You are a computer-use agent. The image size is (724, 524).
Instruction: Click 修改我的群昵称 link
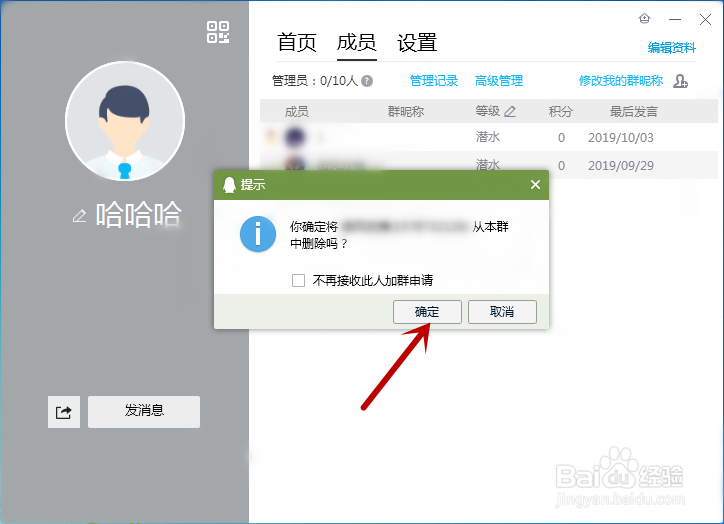click(621, 81)
